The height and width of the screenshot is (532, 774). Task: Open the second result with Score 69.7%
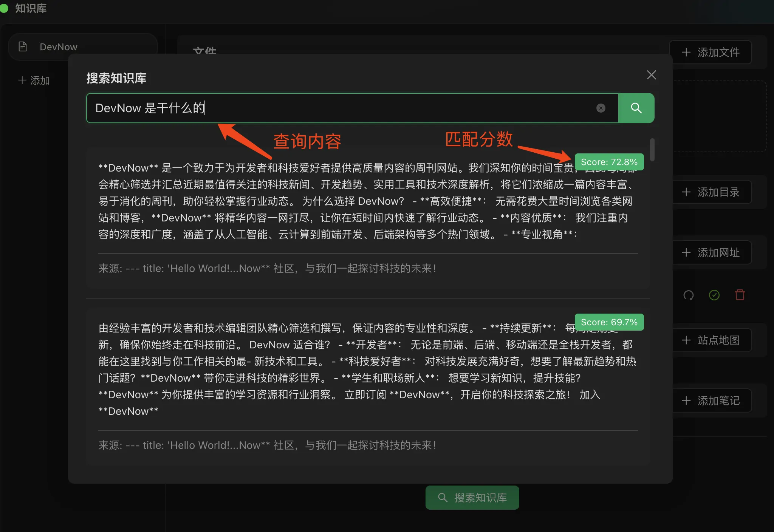click(x=368, y=387)
